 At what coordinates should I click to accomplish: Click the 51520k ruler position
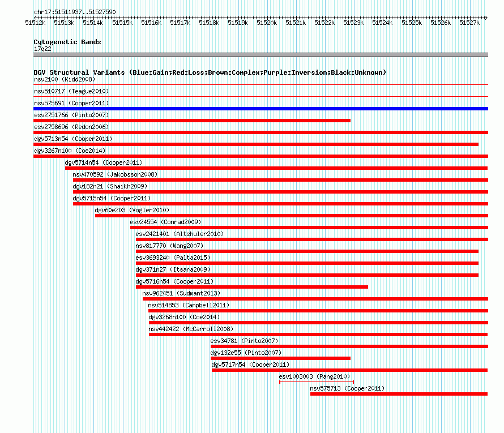coord(267,23)
